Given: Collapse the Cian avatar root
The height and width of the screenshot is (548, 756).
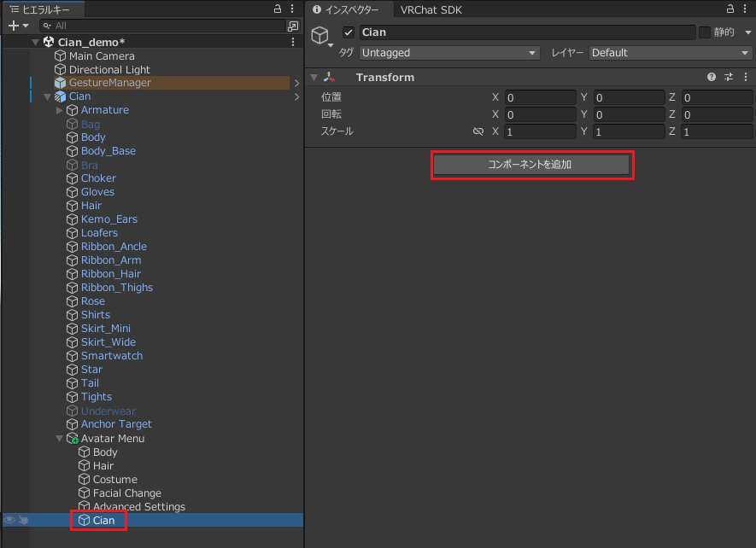Looking at the screenshot, I should pos(47,96).
